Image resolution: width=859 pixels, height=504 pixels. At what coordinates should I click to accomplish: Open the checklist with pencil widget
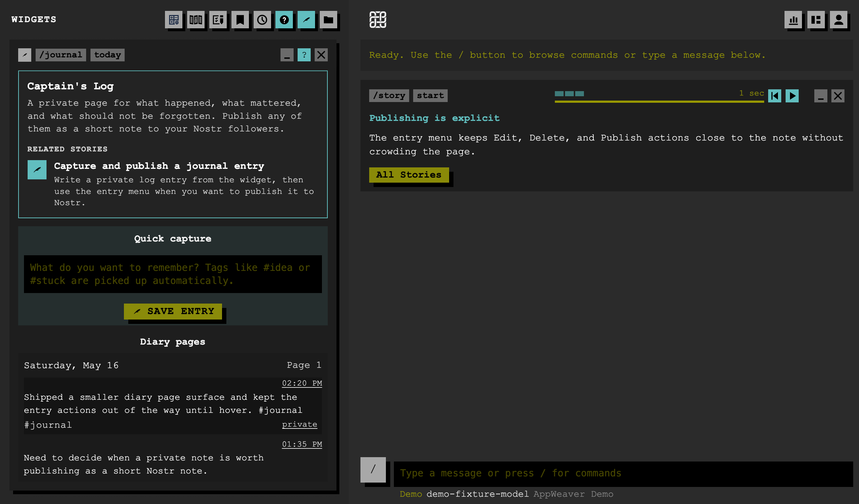pos(218,20)
